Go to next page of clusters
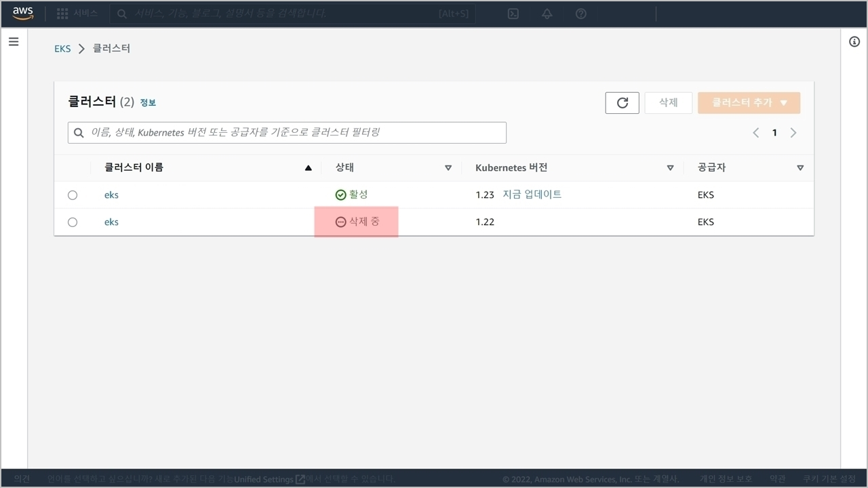 pyautogui.click(x=793, y=133)
